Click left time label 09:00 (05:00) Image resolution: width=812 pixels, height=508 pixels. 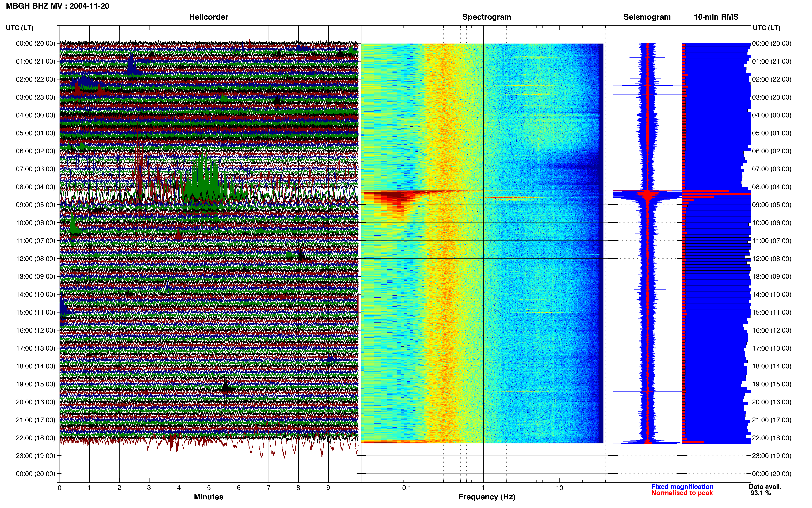36,205
